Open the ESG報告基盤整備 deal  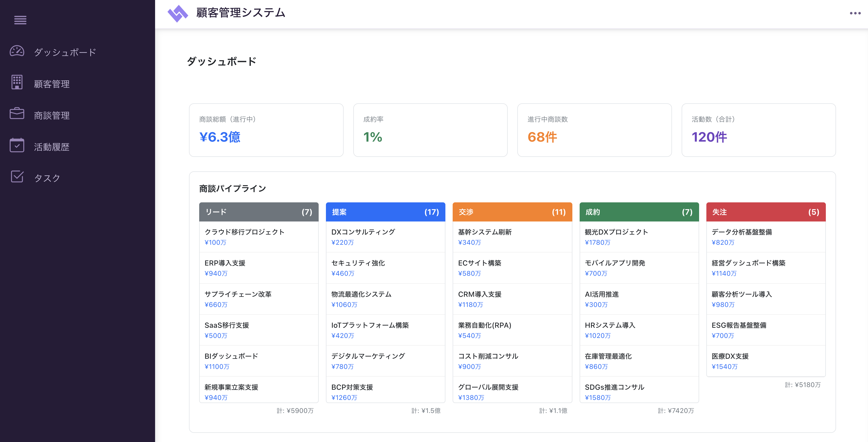(766, 330)
